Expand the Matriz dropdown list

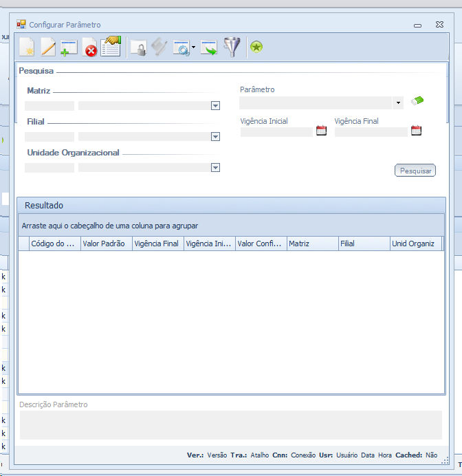pos(215,106)
